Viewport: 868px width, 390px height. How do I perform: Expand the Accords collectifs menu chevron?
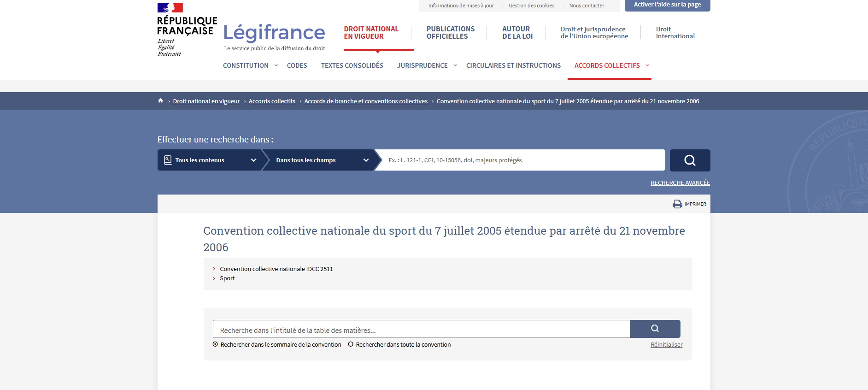coord(647,65)
